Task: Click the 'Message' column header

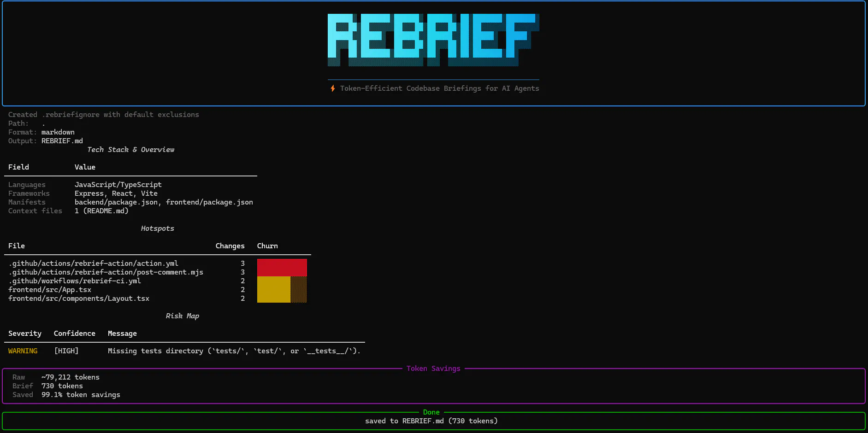Action: tap(122, 334)
